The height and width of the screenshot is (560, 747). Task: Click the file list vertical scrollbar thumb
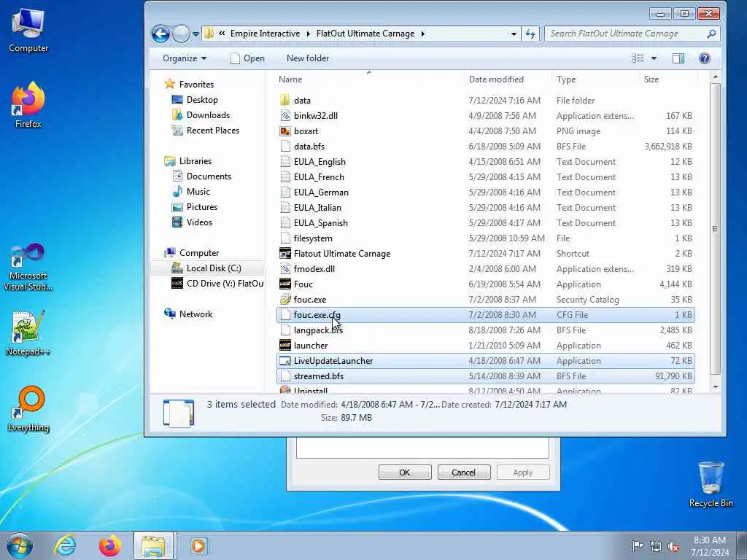tap(715, 228)
